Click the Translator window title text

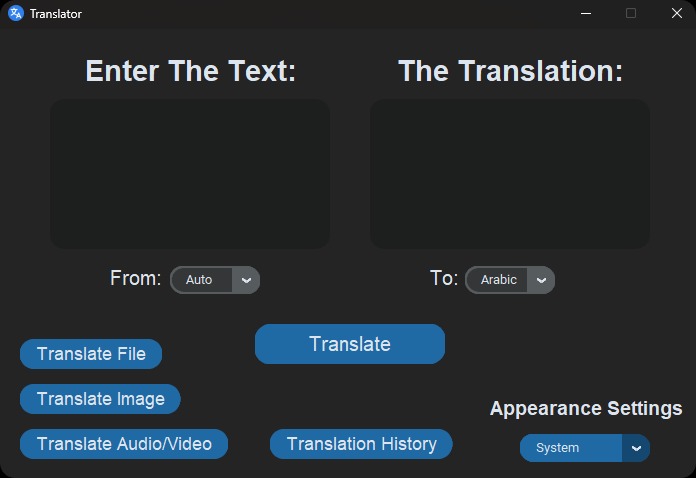[x=56, y=14]
